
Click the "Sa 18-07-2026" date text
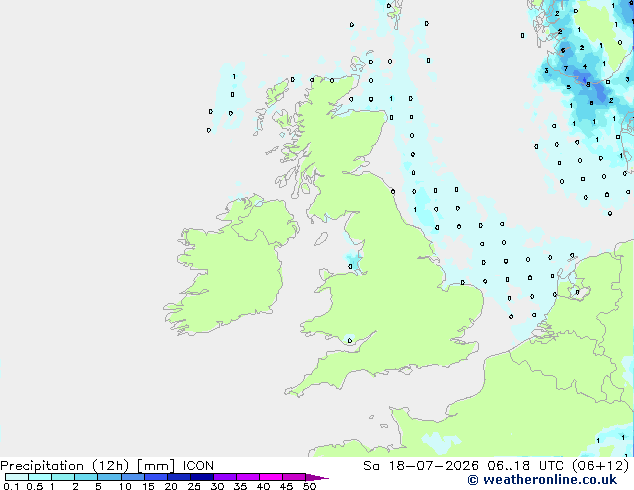[421, 466]
